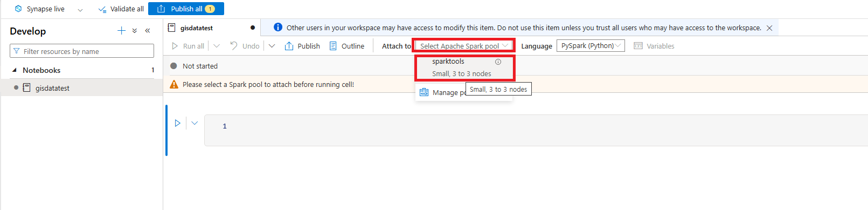Click Publish all button
868x210 pixels.
tap(186, 9)
